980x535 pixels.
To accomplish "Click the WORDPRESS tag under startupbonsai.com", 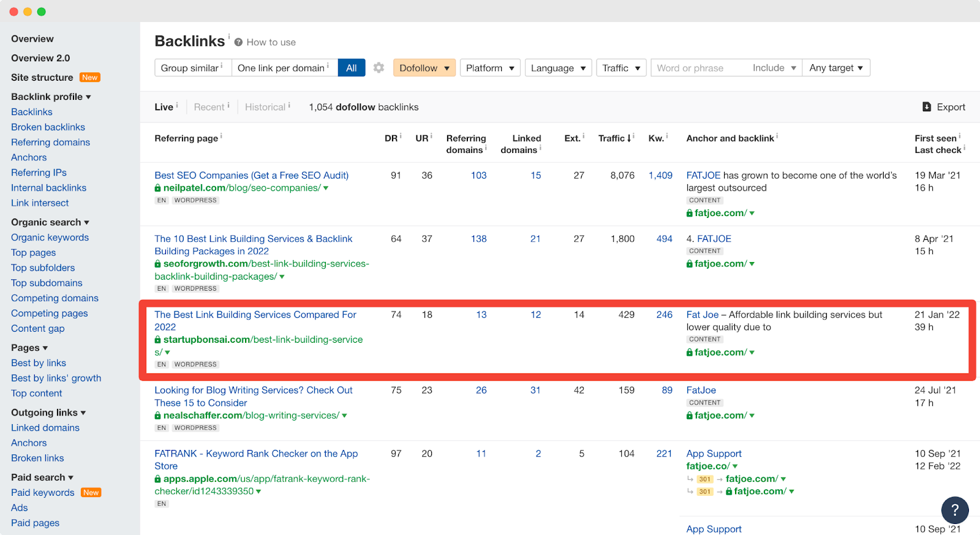I will [x=195, y=364].
